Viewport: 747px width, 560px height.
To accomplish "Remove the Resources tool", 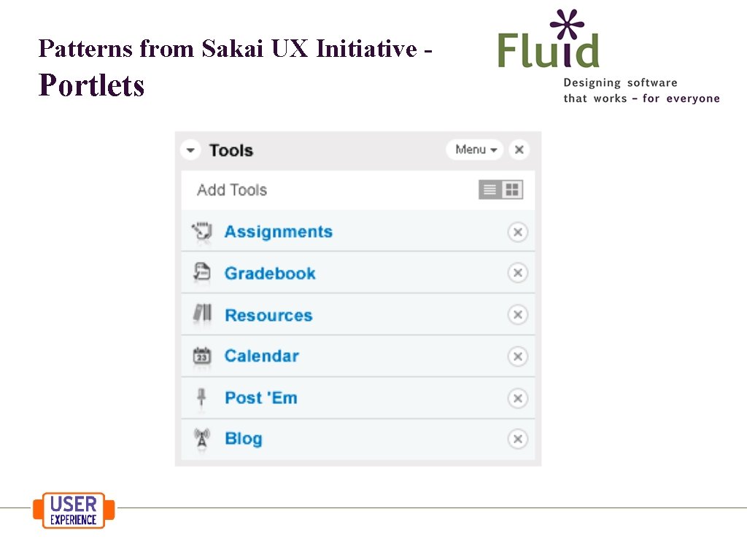I will coord(518,314).
